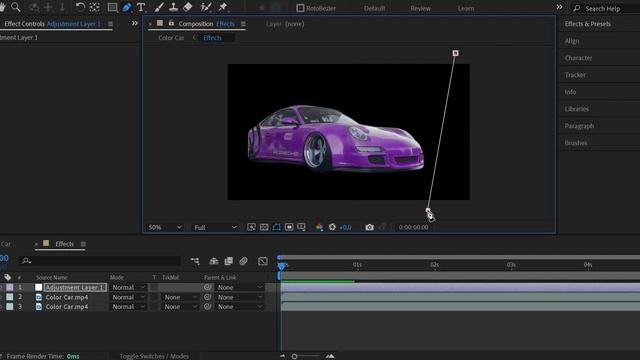Select the Brush tool

159,7
